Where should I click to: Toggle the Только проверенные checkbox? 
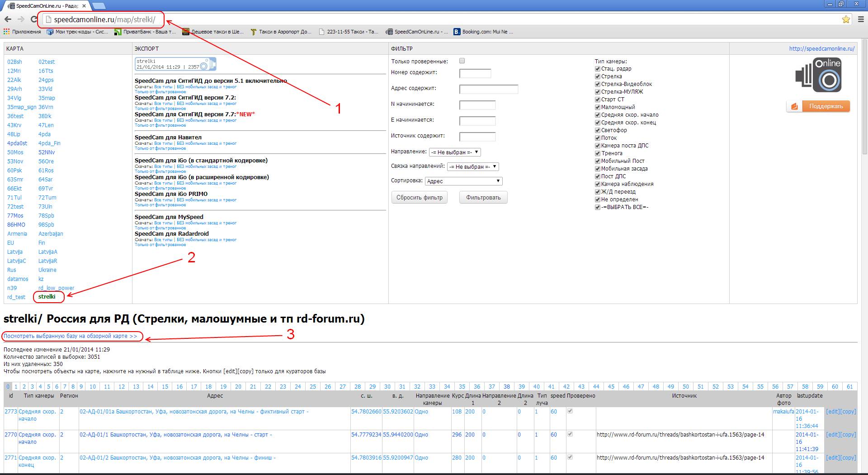pyautogui.click(x=462, y=61)
